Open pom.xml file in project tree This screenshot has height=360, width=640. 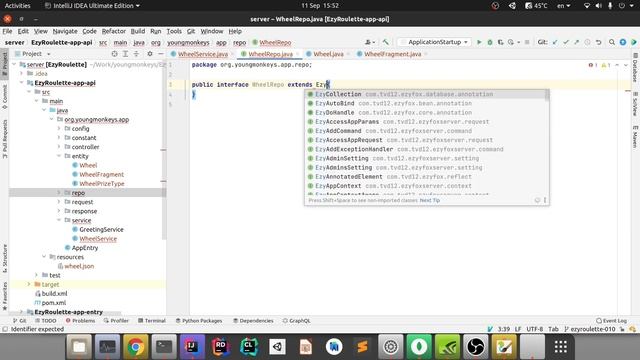[53, 303]
